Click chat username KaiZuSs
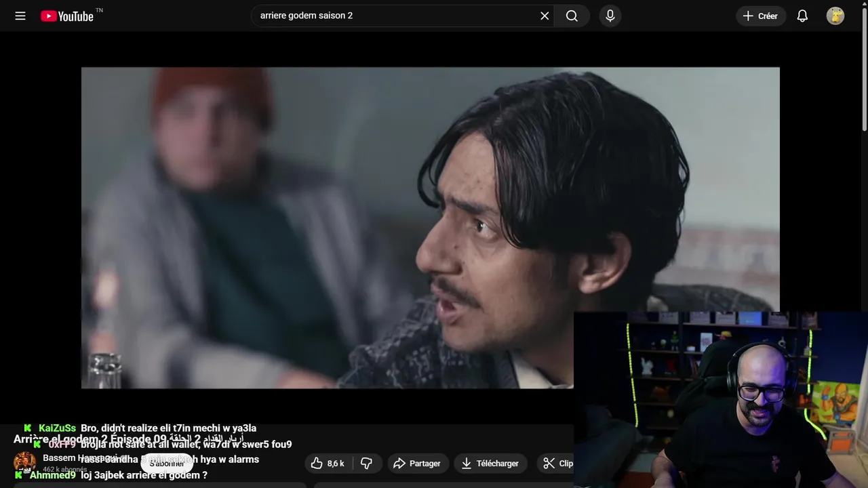 [x=57, y=428]
